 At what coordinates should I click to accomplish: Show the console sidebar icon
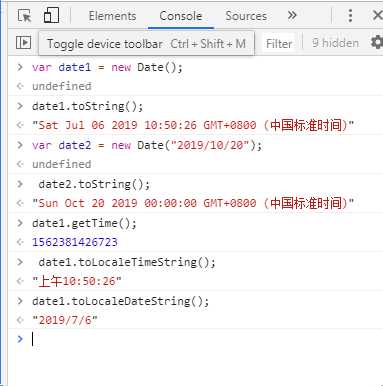[x=23, y=43]
